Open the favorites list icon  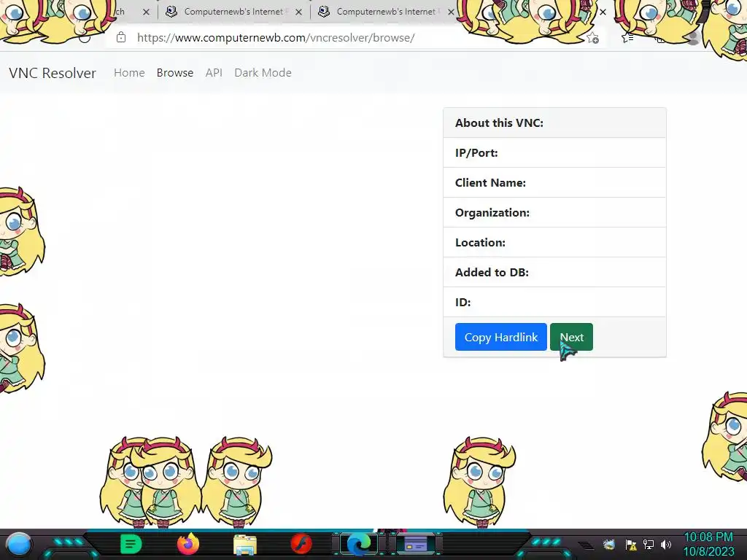627,38
